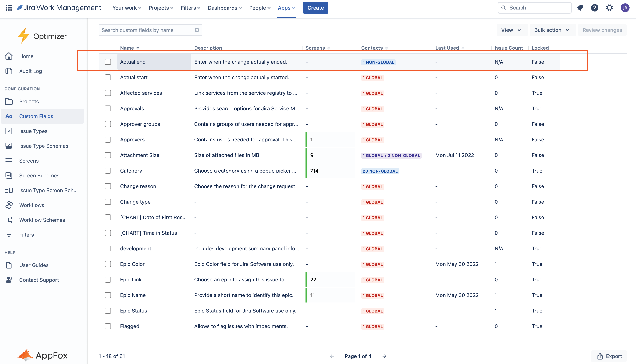Image resolution: width=636 pixels, height=364 pixels.
Task: Check the Actual end row checkbox
Action: (x=108, y=62)
